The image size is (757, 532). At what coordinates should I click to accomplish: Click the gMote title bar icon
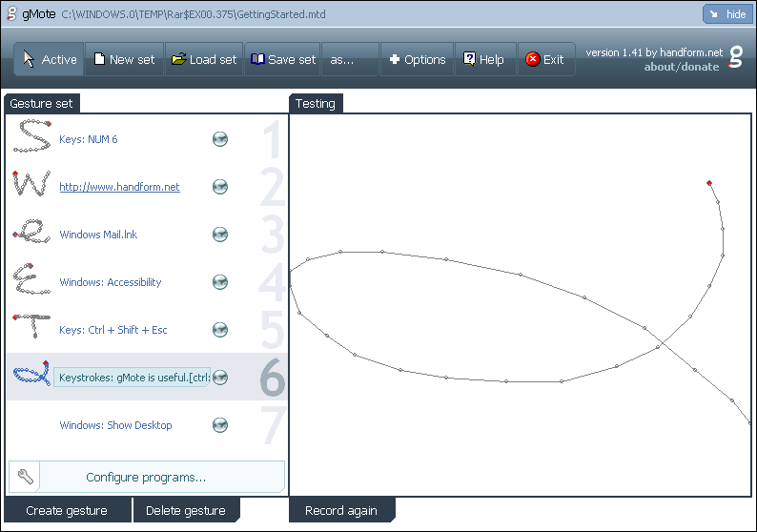12,14
